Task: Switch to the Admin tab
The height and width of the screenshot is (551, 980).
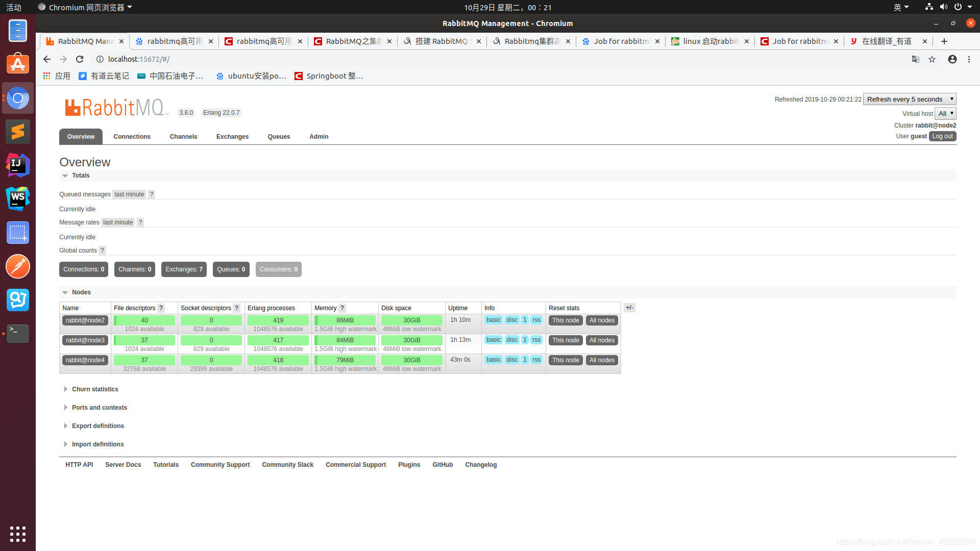Action: coord(318,137)
